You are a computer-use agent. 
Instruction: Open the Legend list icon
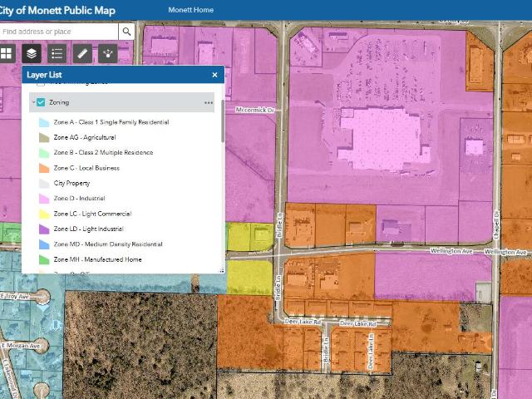(57, 53)
